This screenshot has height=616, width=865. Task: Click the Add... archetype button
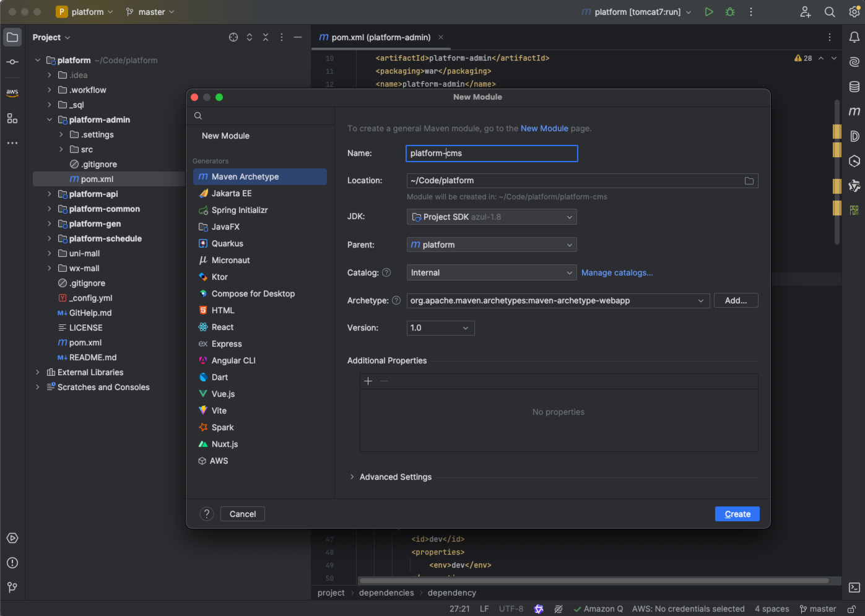coord(736,300)
